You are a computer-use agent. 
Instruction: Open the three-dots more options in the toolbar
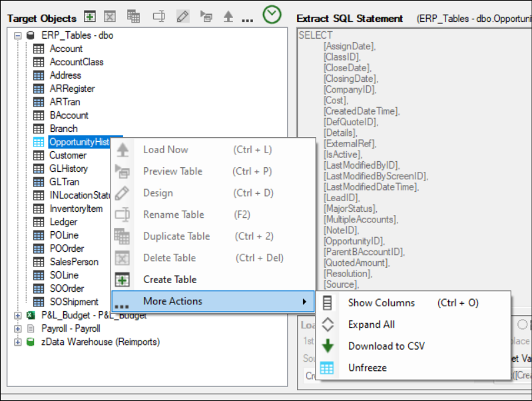pyautogui.click(x=247, y=19)
